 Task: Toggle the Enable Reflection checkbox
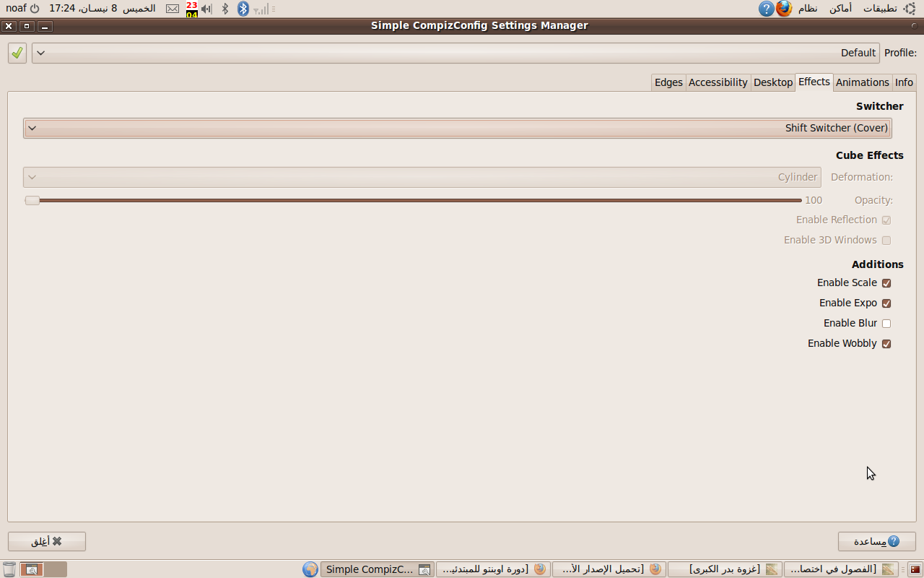886,220
